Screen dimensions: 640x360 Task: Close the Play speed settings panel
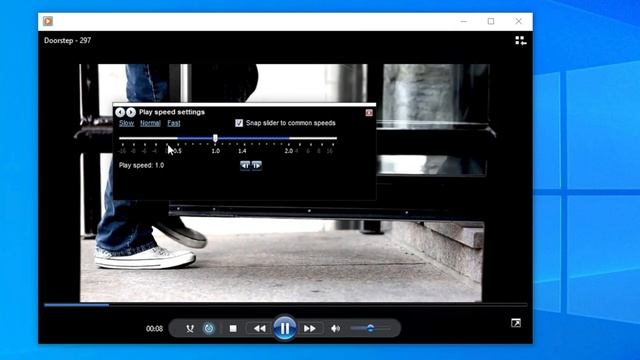click(369, 113)
